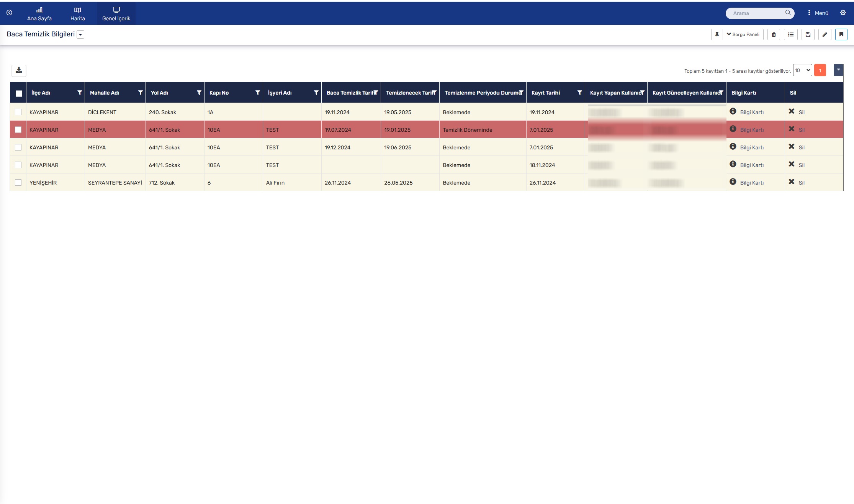Delete the highlighted red row with Sil
This screenshot has width=854, height=504.
pyautogui.click(x=797, y=129)
